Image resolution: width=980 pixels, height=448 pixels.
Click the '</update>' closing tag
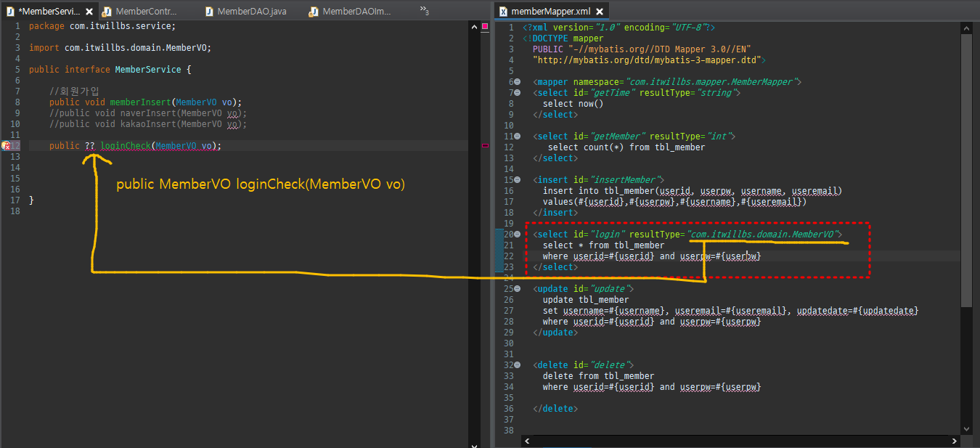coord(555,333)
